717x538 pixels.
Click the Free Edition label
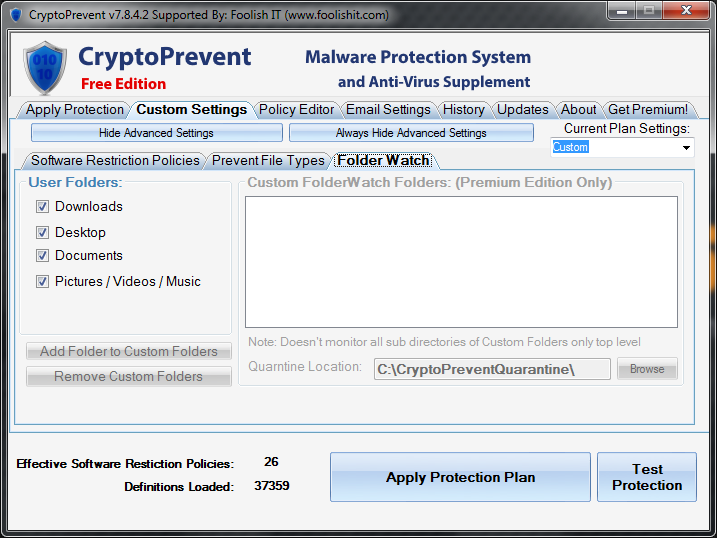123,84
